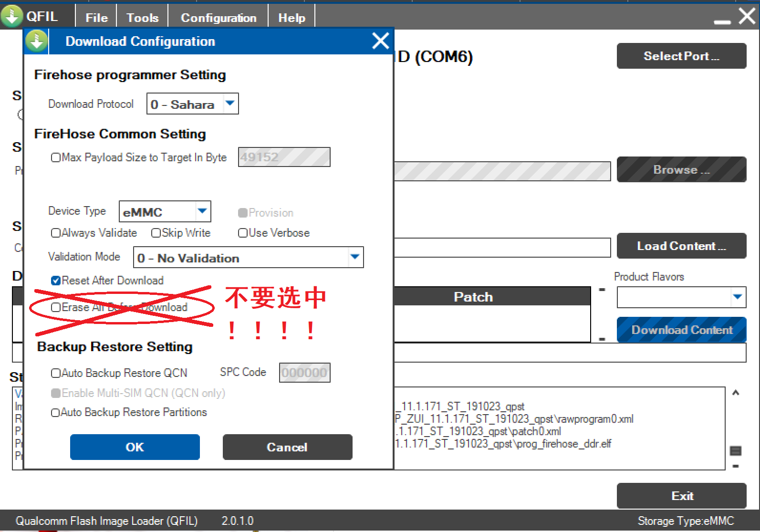Viewport: 760px width, 532px height.
Task: Click the Storage Type:eMMC status text
Action: coord(686,521)
